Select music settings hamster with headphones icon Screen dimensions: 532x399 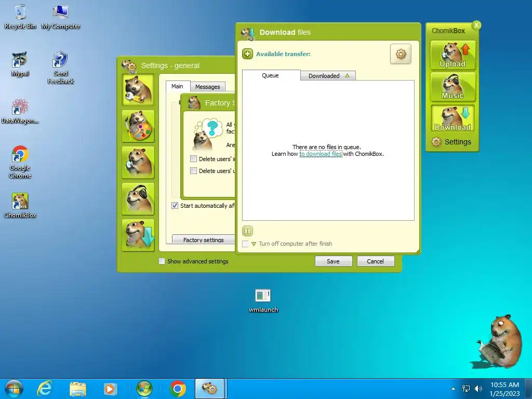138,199
